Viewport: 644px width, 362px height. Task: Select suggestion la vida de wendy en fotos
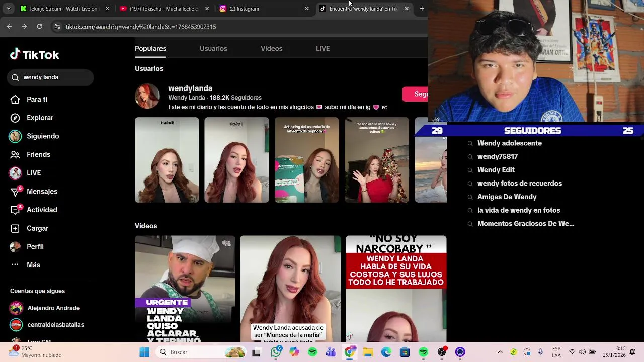(518, 210)
